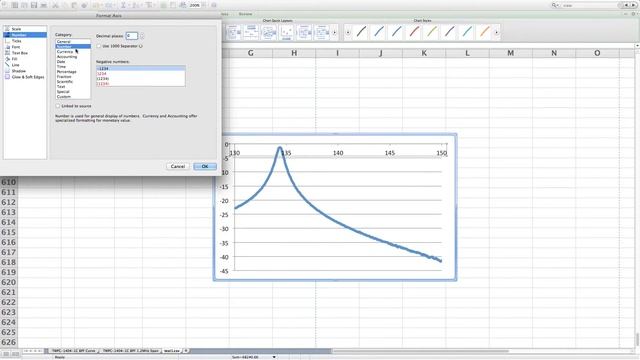Switch to the Review ribbon tab
Image resolution: width=640 pixels, height=360 pixels.
click(x=245, y=14)
